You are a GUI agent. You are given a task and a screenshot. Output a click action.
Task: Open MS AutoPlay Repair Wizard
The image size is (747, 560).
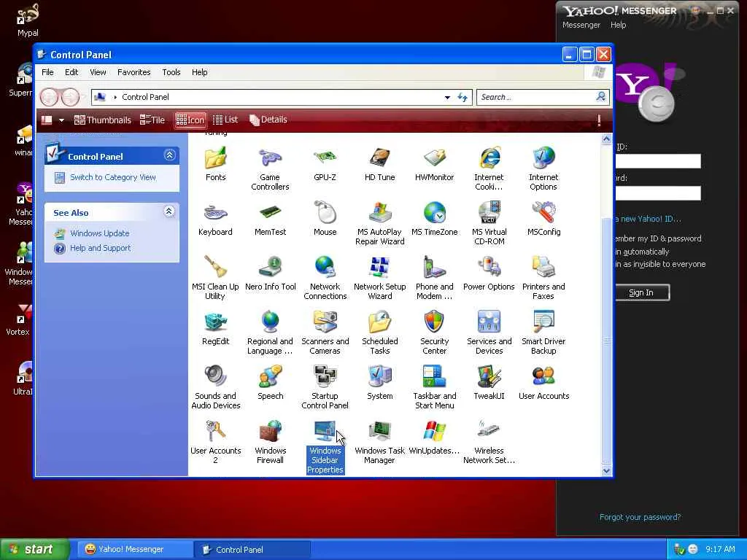click(379, 214)
